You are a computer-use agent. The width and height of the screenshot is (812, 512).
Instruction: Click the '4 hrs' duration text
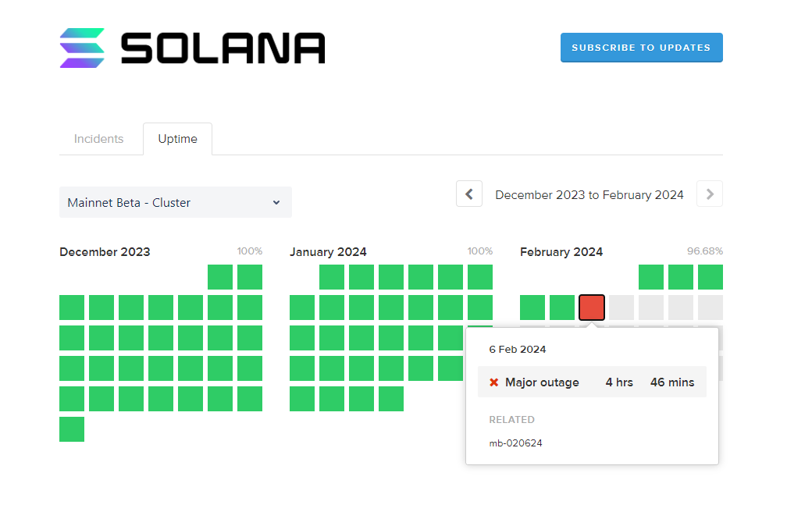619,382
